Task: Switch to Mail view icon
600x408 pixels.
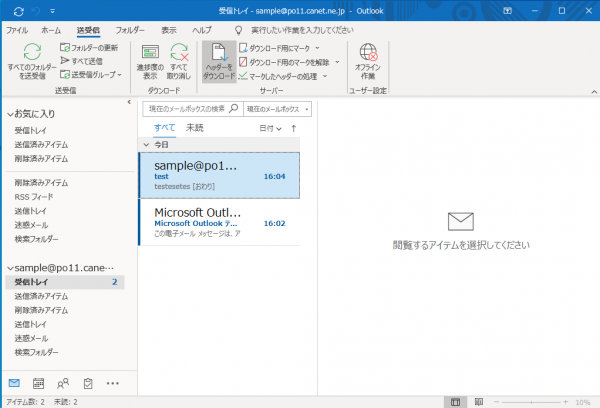Action: 14,383
